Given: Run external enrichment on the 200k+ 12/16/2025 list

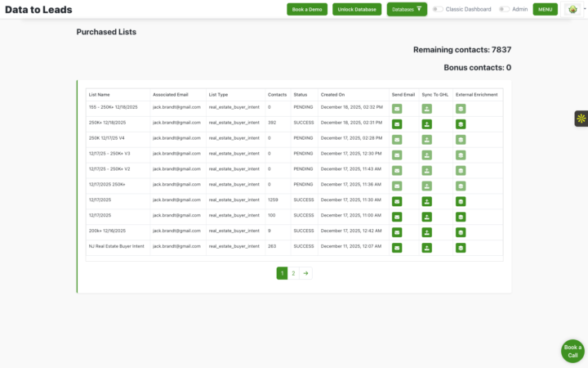Looking at the screenshot, I should pos(461,231).
